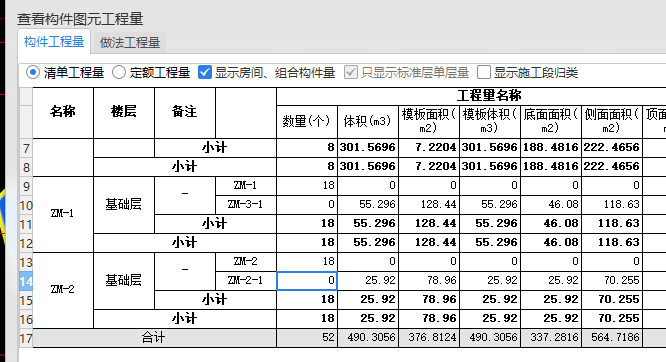Screen dimensions: 666x362
Task: Click total volume 490.3056 under 体积
Action: click(367, 338)
